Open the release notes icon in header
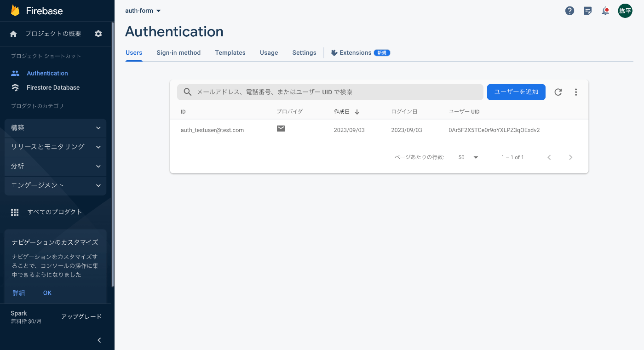Screen dimensions: 644x350 coord(587,11)
